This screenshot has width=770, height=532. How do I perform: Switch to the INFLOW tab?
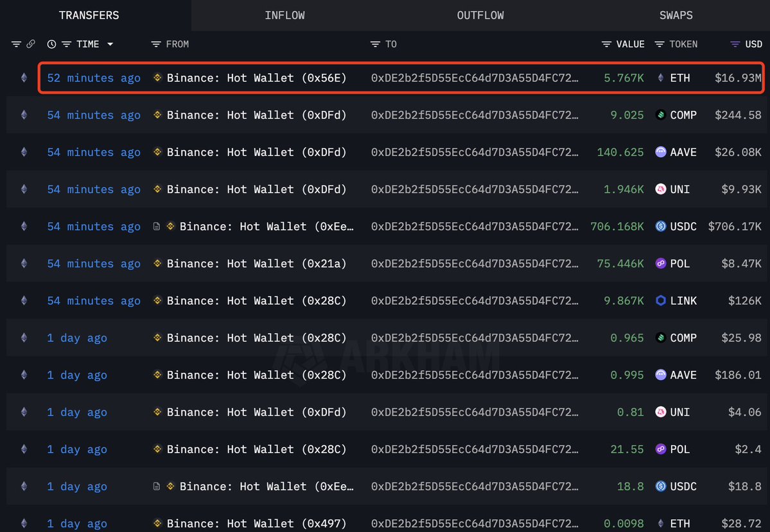tap(284, 15)
